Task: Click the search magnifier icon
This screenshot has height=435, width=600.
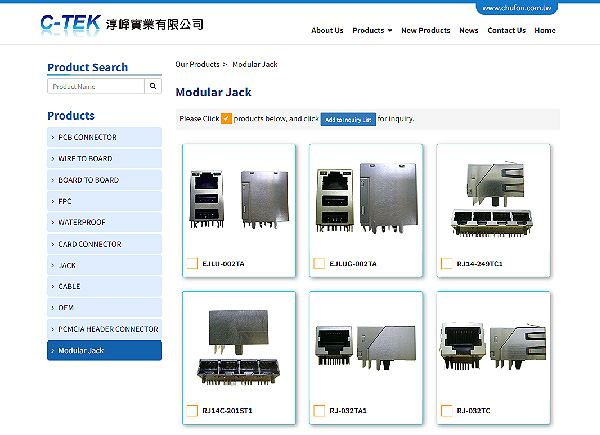Action: (153, 87)
